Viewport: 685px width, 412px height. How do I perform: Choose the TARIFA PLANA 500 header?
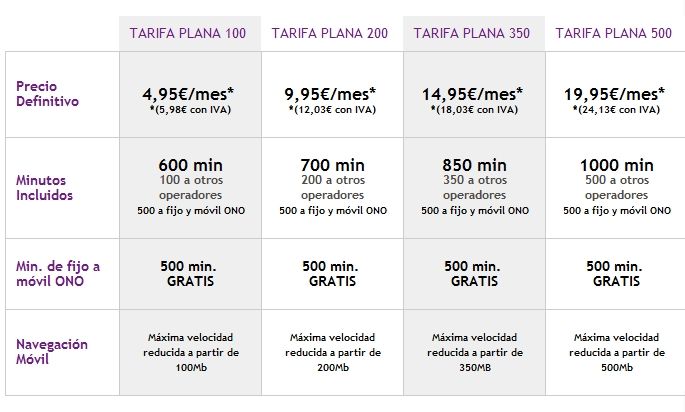pyautogui.click(x=613, y=33)
